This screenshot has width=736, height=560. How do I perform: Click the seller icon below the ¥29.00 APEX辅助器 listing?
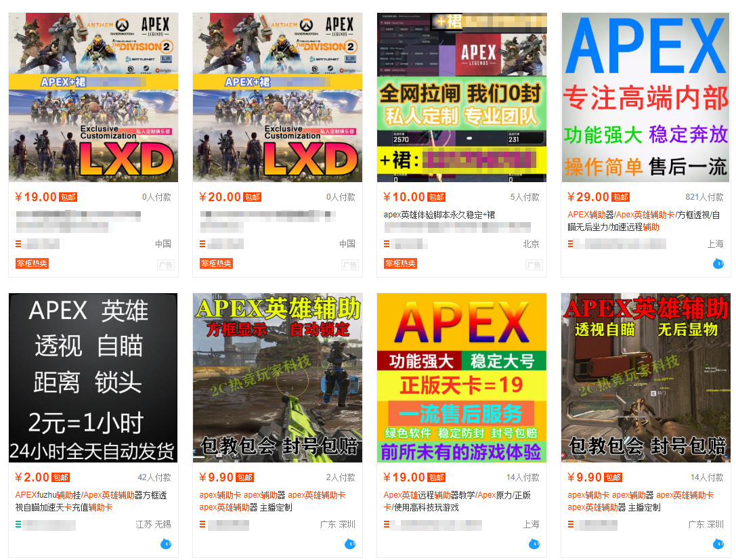pyautogui.click(x=569, y=242)
